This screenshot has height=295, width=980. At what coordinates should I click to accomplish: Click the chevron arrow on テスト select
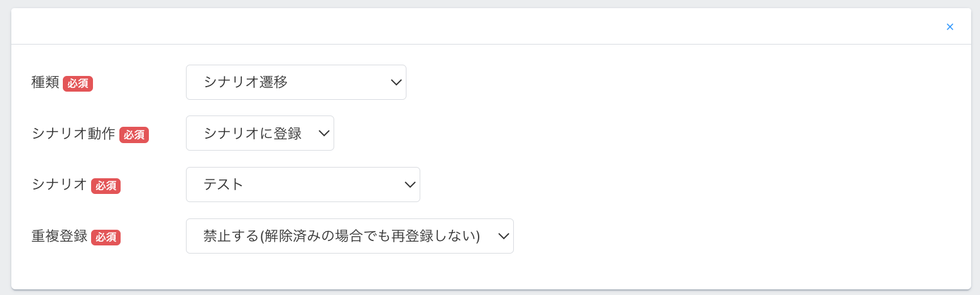pos(410,185)
